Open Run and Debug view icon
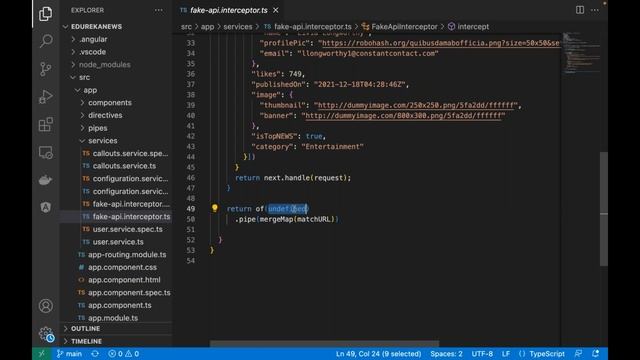The image size is (640, 360). coord(45,97)
